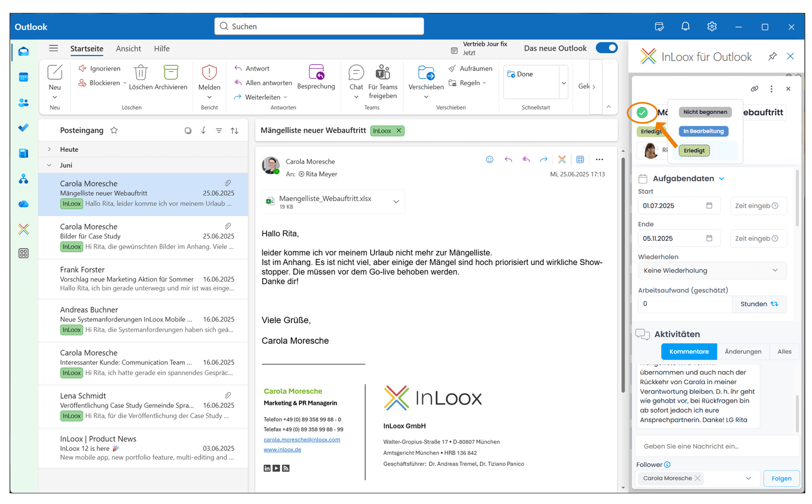This screenshot has height=504, width=812.
Task: Remove Carola Moresche from followers
Action: coord(698,478)
